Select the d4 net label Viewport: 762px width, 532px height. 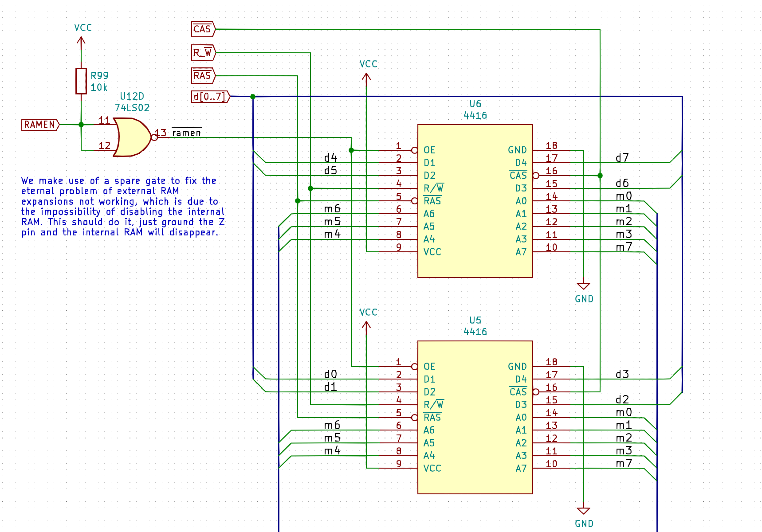[x=330, y=158]
